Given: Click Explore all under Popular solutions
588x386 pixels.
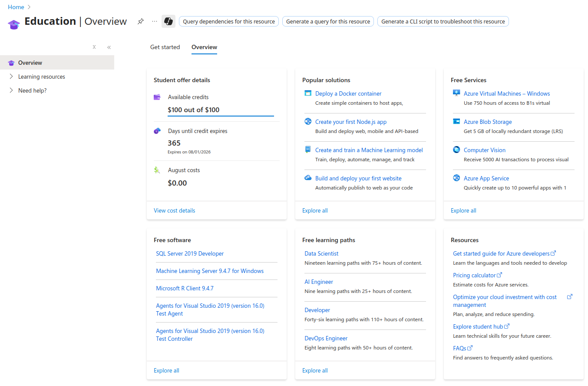Looking at the screenshot, I should 315,210.
